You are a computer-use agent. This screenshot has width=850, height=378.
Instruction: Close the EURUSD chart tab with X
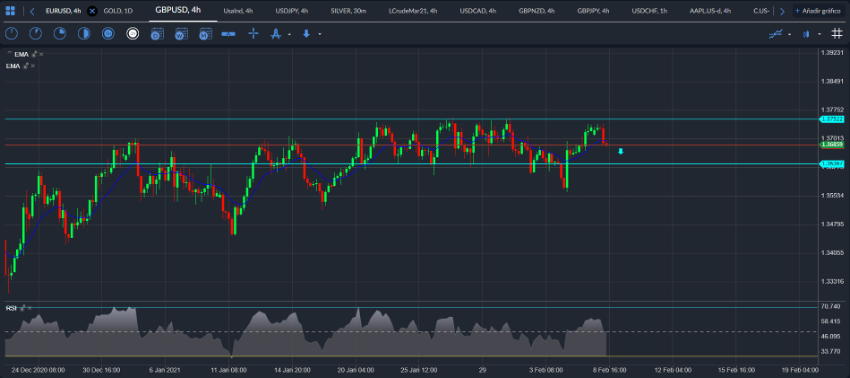(x=92, y=11)
